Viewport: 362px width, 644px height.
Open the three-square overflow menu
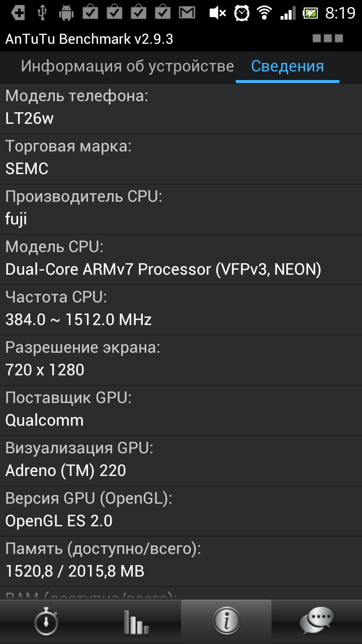tap(328, 38)
